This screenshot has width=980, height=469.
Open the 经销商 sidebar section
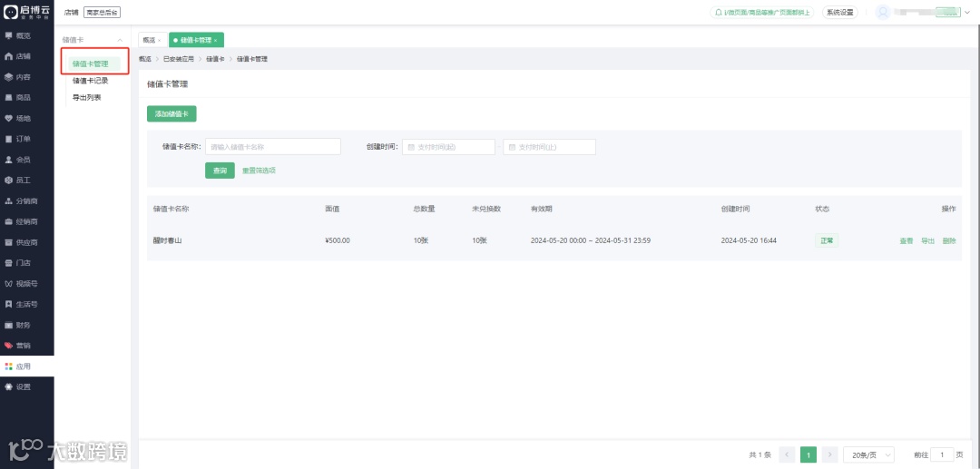pyautogui.click(x=27, y=221)
